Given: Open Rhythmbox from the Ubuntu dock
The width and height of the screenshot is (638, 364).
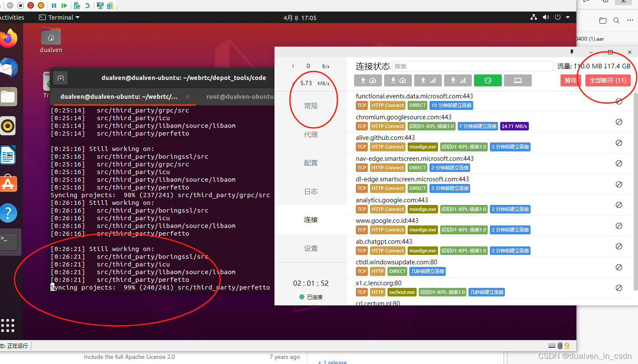Looking at the screenshot, I should [x=8, y=126].
